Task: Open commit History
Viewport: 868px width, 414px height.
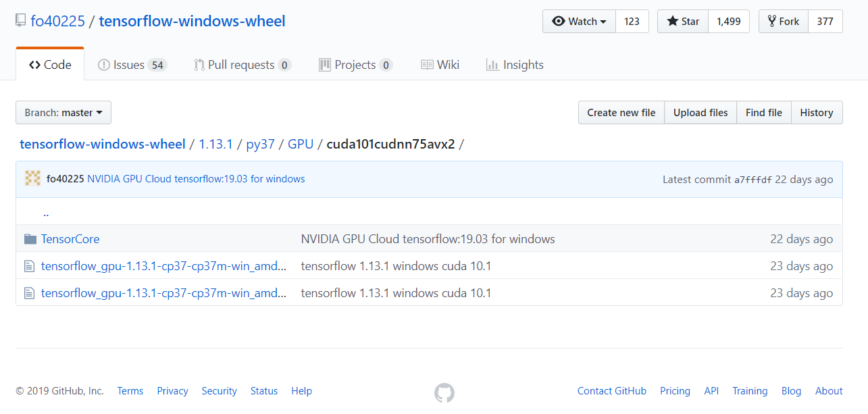Action: (817, 113)
